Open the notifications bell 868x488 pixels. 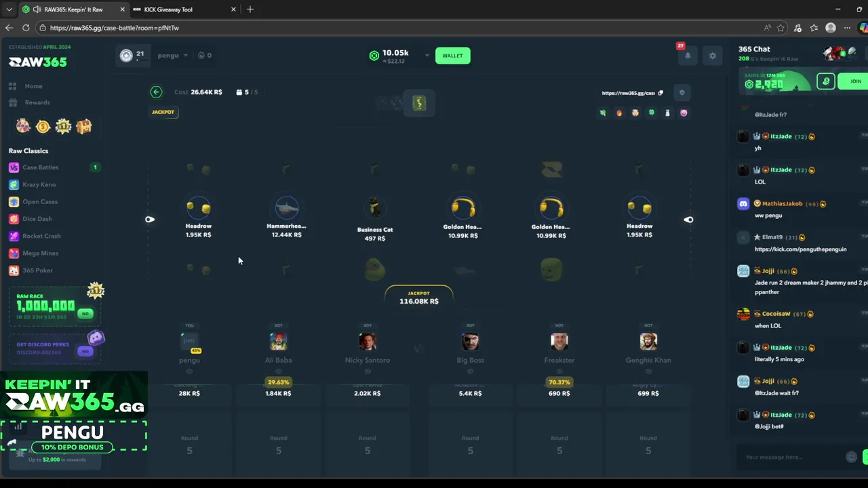tap(688, 56)
